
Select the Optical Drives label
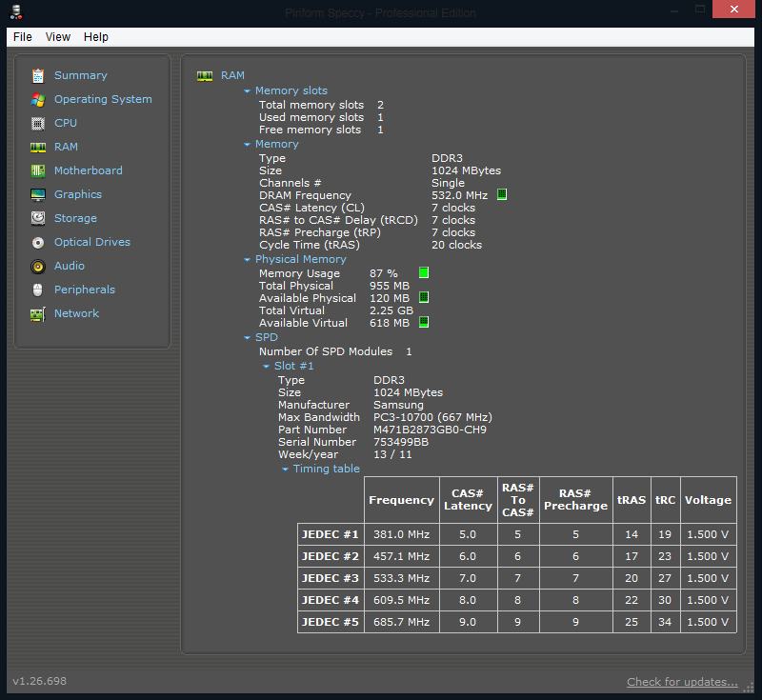click(x=92, y=243)
